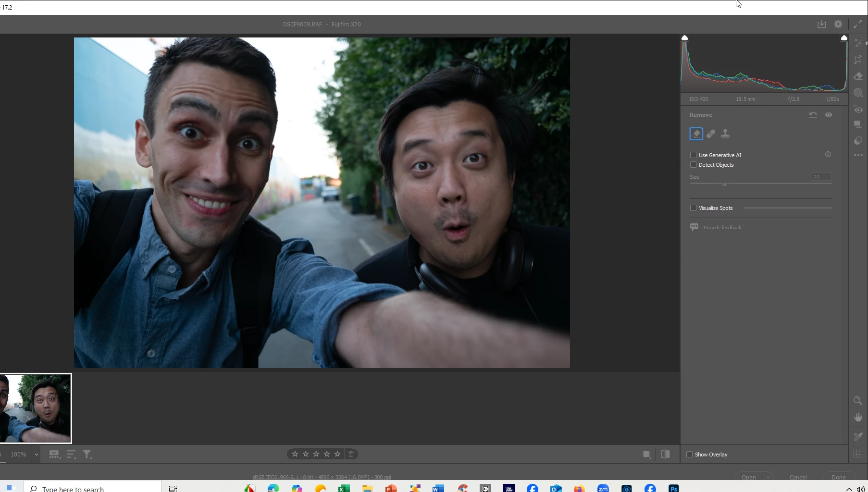Rate the photo three stars
The width and height of the screenshot is (868, 492).
point(316,454)
